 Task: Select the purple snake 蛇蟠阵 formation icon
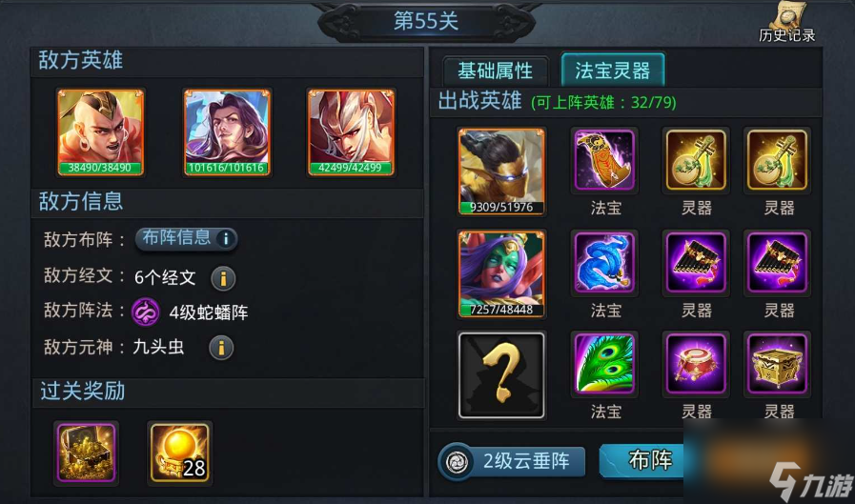click(x=146, y=312)
